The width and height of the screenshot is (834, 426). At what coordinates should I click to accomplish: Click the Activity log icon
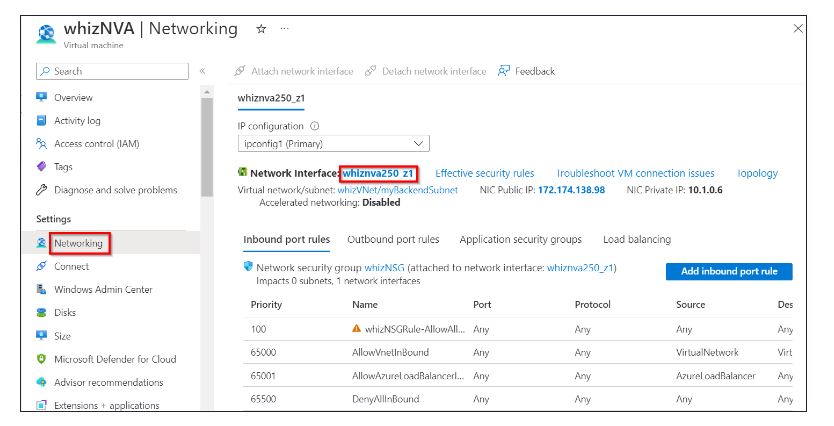coord(41,121)
